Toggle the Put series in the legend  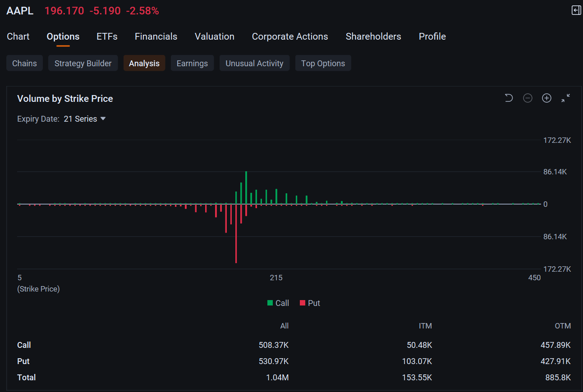(x=310, y=303)
